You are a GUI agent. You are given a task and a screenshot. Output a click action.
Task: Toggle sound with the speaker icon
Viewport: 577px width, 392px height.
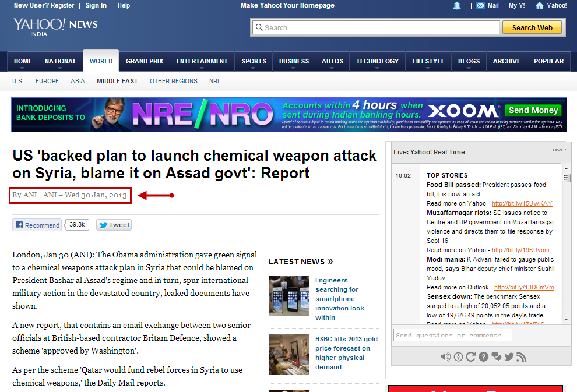(445, 356)
